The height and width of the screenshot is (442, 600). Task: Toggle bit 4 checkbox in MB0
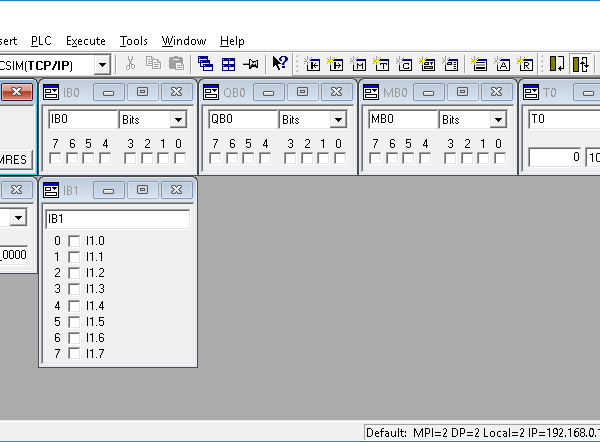[x=425, y=158]
